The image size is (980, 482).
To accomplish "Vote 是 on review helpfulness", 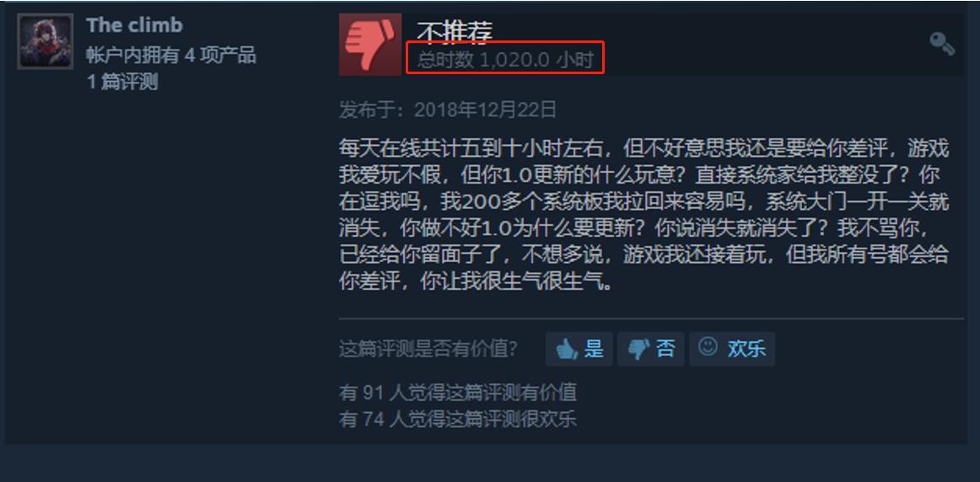I will (579, 349).
